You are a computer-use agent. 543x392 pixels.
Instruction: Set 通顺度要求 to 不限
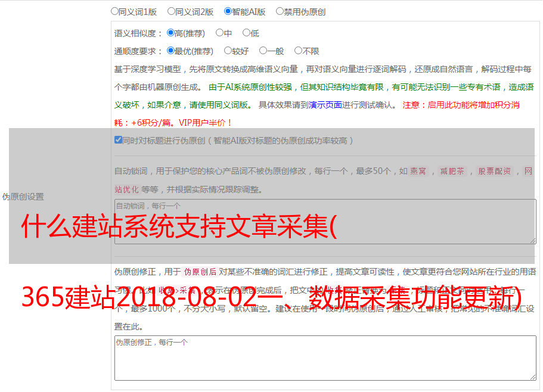click(x=298, y=51)
